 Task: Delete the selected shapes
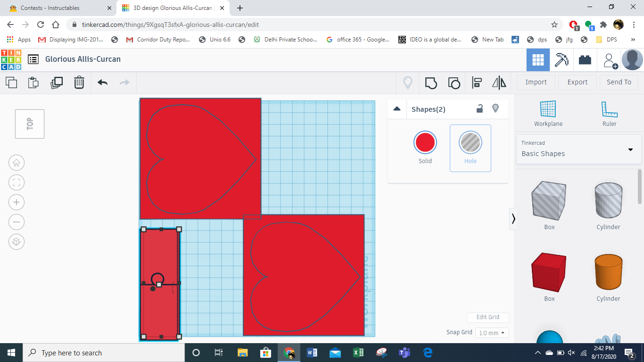(x=79, y=82)
